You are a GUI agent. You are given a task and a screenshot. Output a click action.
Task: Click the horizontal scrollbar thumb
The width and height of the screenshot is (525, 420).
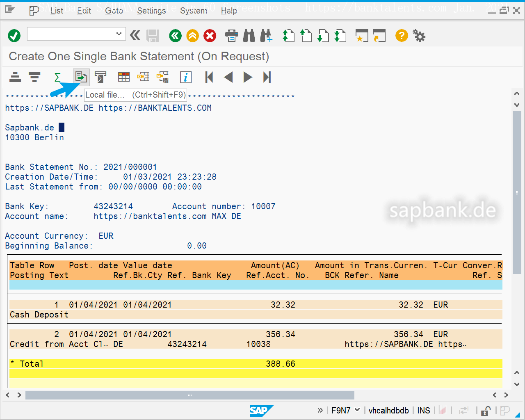click(x=190, y=395)
